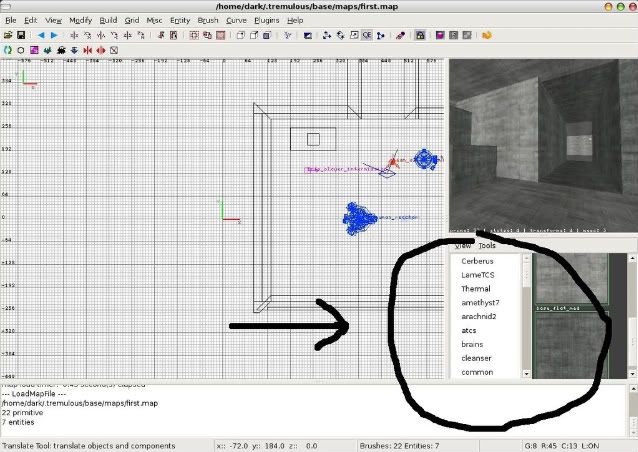The height and width of the screenshot is (452, 638).
Task: Select the Thermal texture folder
Action: [476, 289]
